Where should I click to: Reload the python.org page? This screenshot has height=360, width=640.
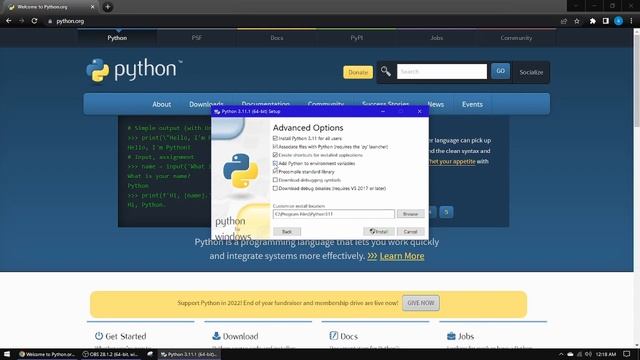coord(34,21)
